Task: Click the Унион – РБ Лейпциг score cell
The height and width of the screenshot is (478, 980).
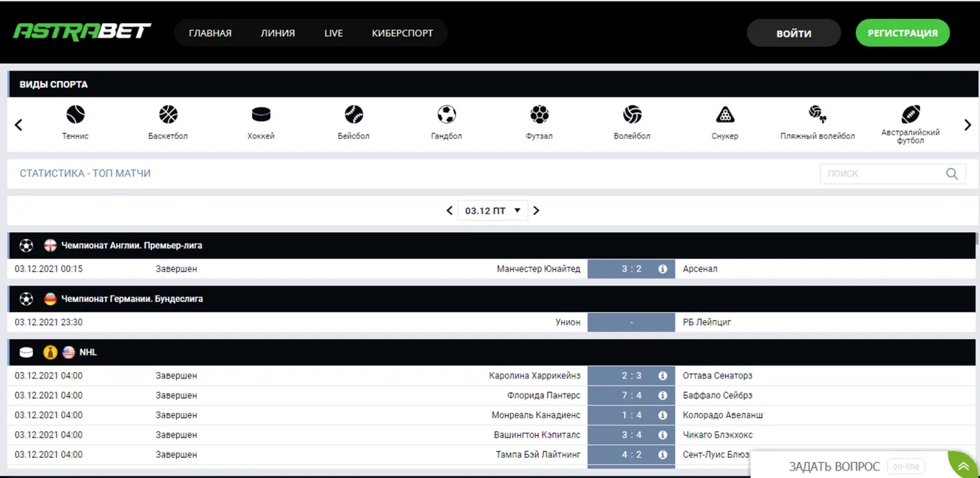Action: tap(631, 322)
